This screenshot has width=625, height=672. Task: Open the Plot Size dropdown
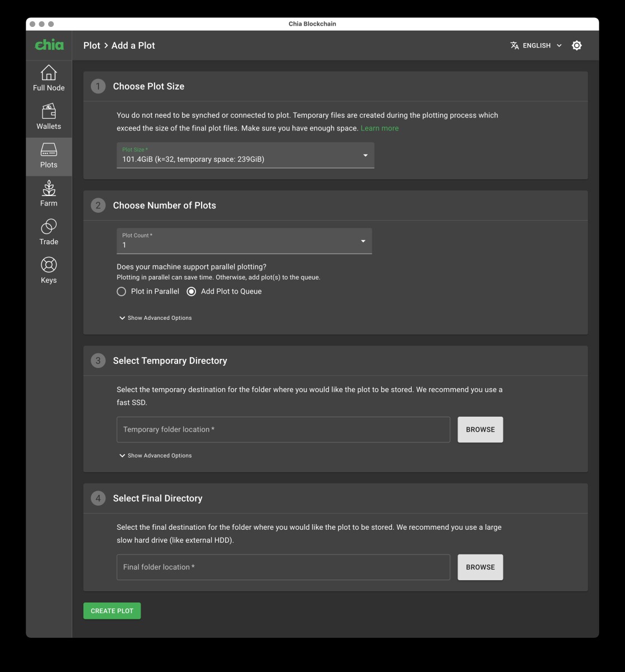coord(245,155)
